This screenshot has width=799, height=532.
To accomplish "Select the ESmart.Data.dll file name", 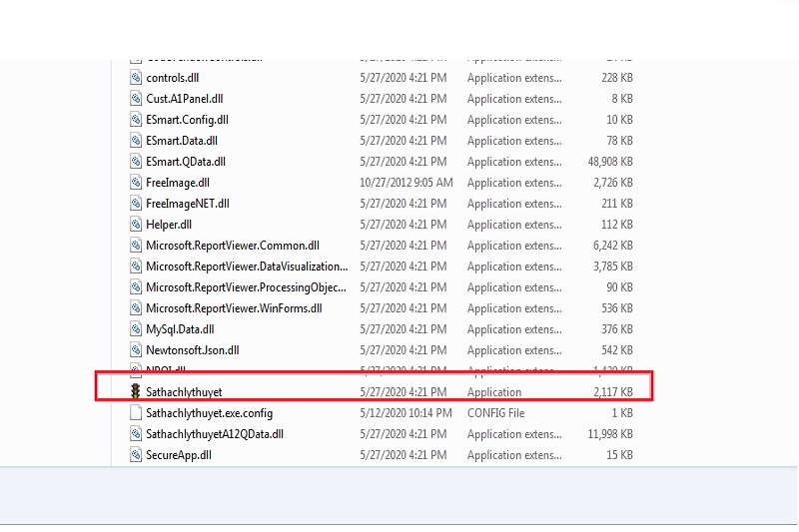I will pyautogui.click(x=182, y=141).
